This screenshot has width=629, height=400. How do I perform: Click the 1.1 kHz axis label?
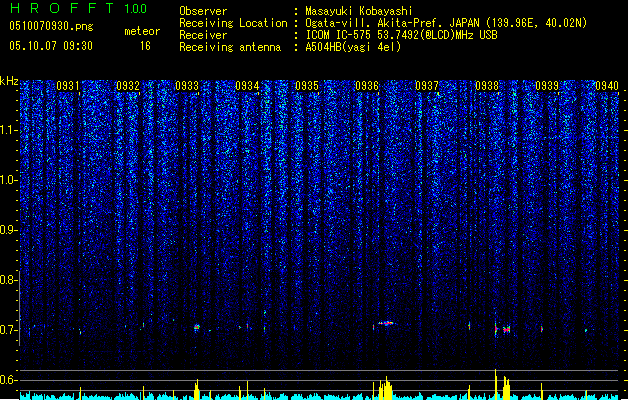[x=8, y=130]
